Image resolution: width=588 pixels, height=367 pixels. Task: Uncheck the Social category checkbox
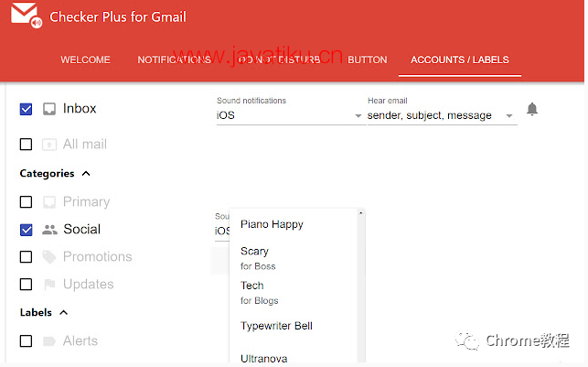26,230
